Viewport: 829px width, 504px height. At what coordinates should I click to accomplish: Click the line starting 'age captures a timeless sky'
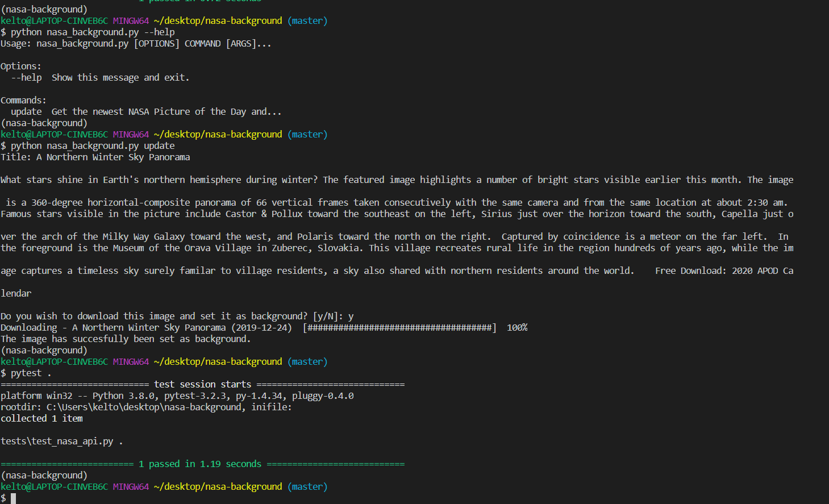point(397,271)
